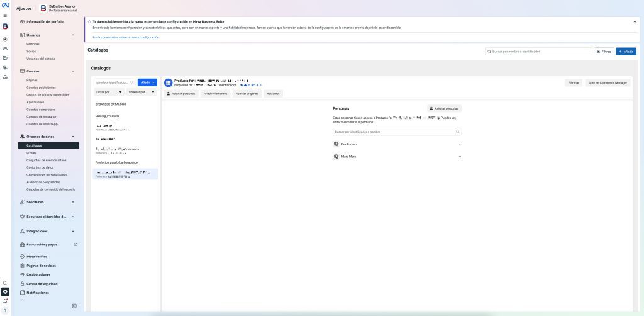Open the hamburger menu icon
The image size is (644, 316).
pos(5,16)
